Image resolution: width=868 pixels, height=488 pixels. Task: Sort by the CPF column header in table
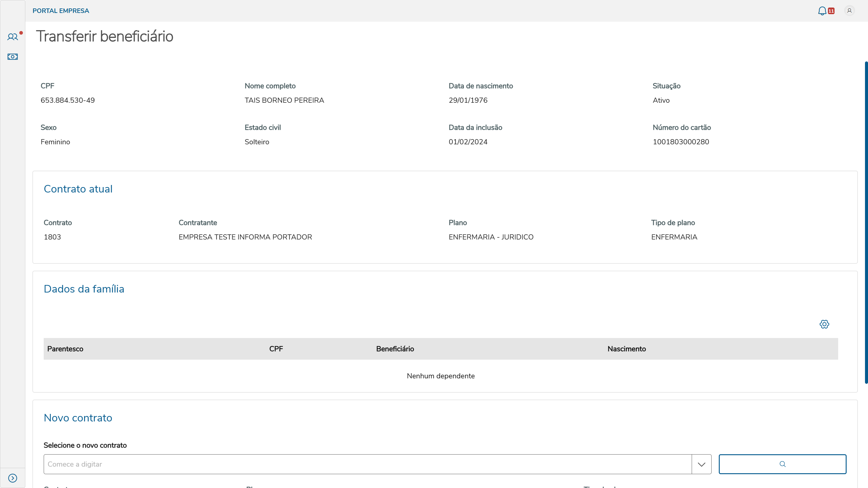click(x=276, y=349)
